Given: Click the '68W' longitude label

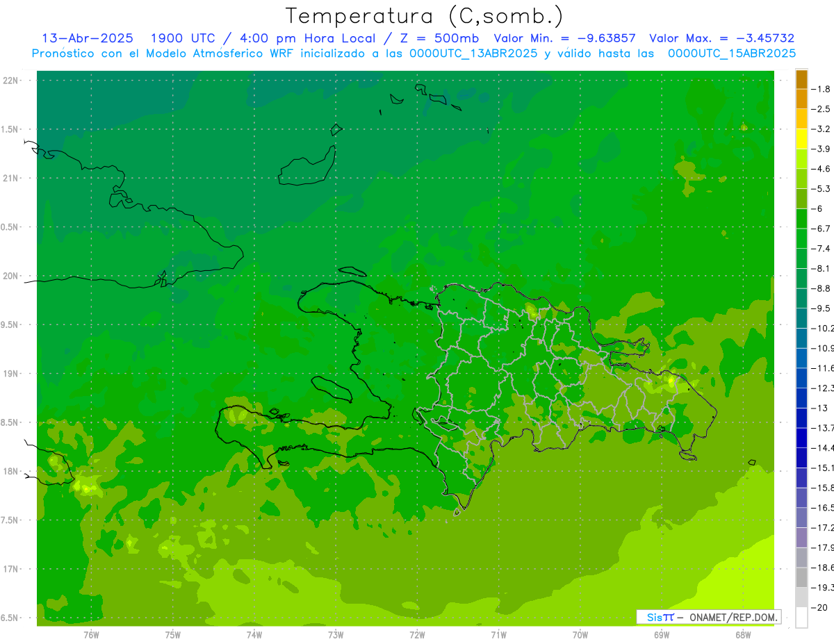Looking at the screenshot, I should (743, 635).
